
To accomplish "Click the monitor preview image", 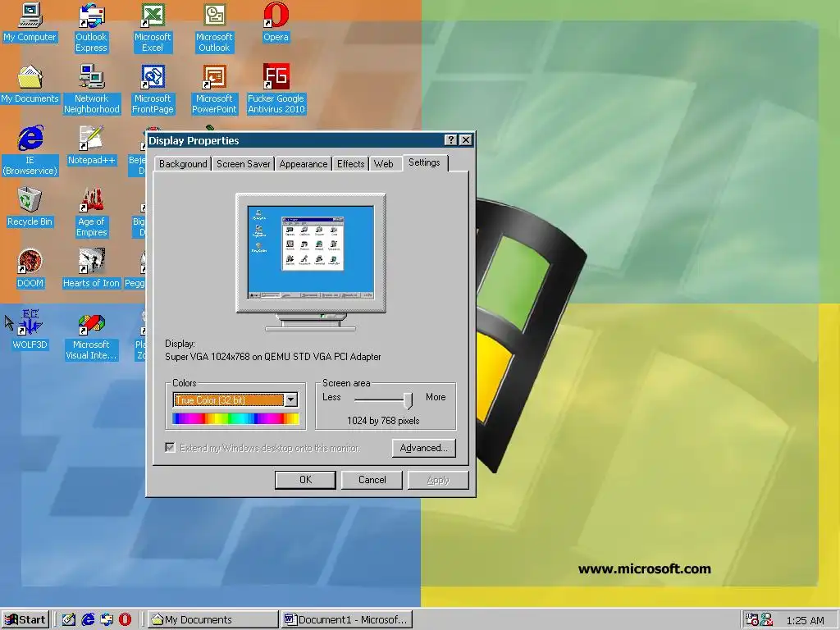I will (x=311, y=262).
